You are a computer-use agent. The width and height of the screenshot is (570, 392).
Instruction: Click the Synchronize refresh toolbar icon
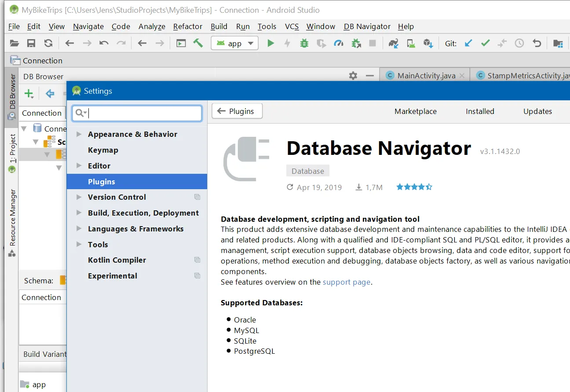pyautogui.click(x=48, y=43)
